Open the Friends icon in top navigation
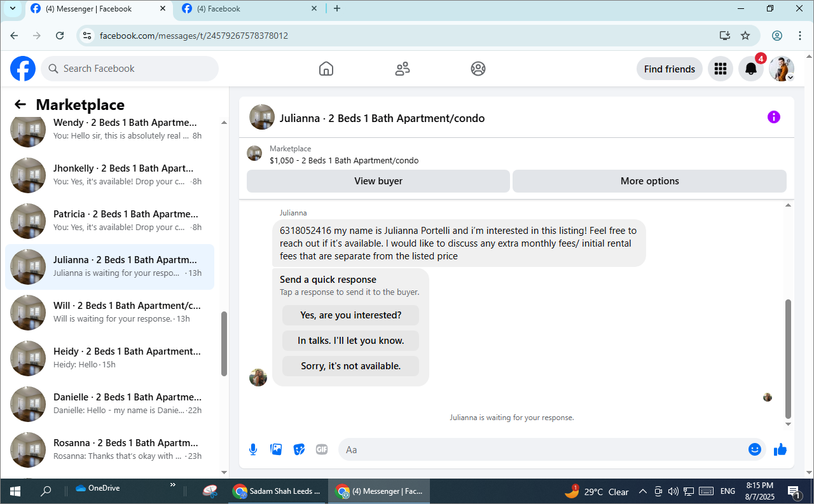Screen dimensions: 814x504 [x=403, y=69]
